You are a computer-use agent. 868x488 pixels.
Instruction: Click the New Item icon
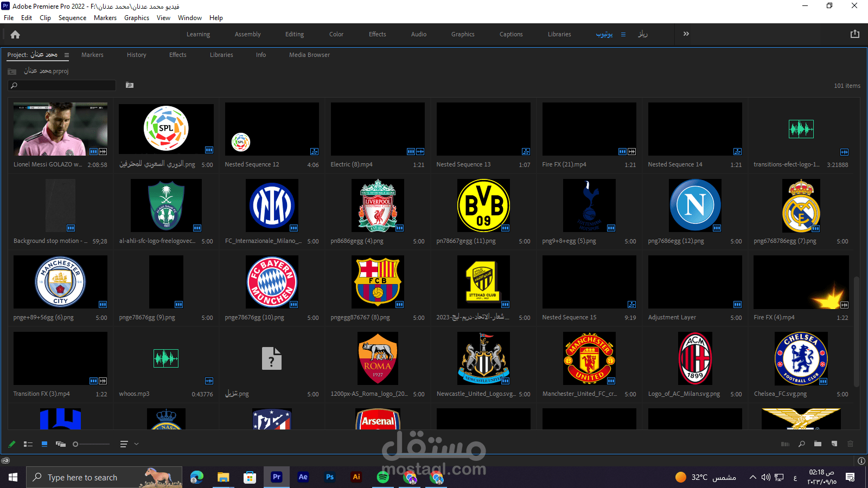click(x=834, y=444)
